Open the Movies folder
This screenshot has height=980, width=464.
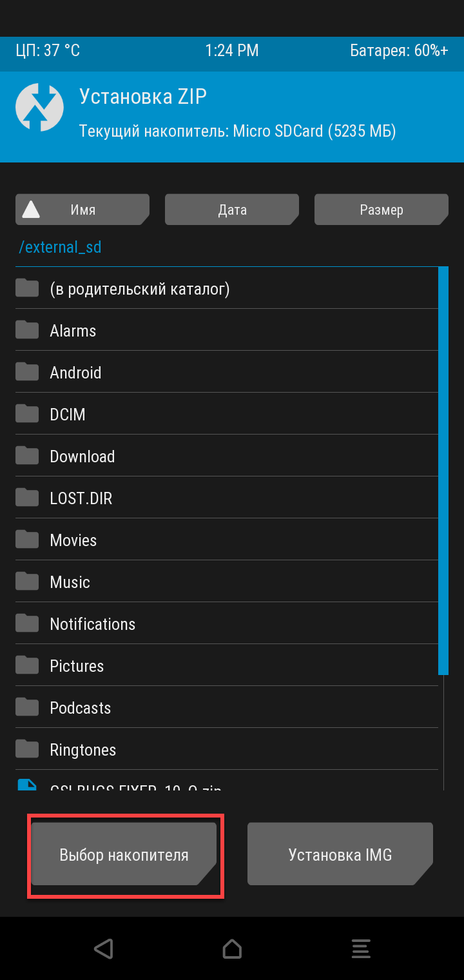pyautogui.click(x=227, y=540)
